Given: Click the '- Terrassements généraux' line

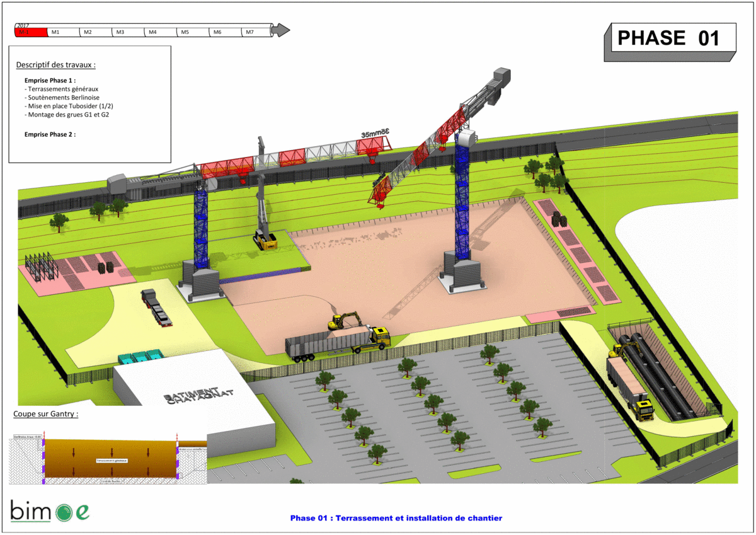Looking at the screenshot, I should pos(62,89).
